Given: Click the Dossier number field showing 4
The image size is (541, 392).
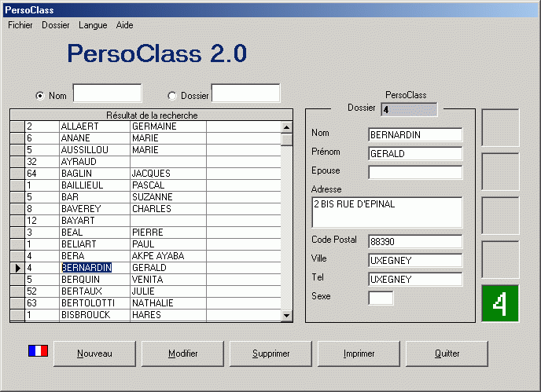Looking at the screenshot, I should [409, 110].
